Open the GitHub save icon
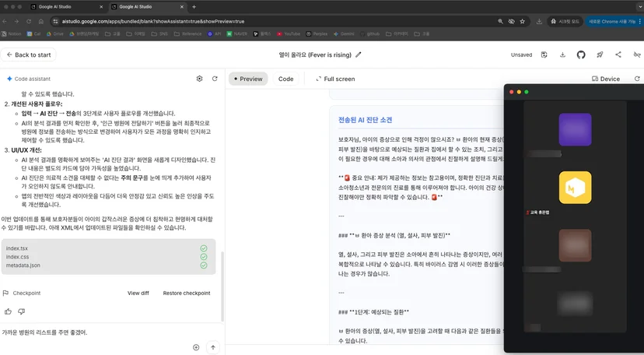 pyautogui.click(x=581, y=54)
